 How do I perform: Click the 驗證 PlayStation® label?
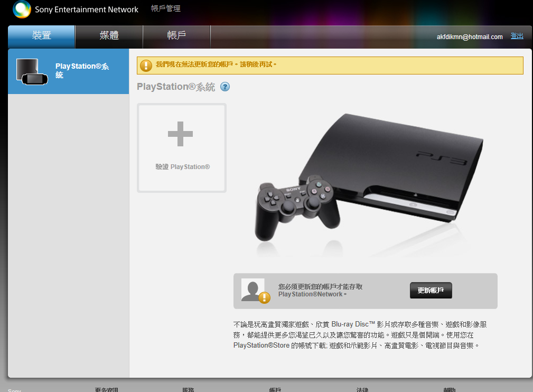(x=183, y=166)
